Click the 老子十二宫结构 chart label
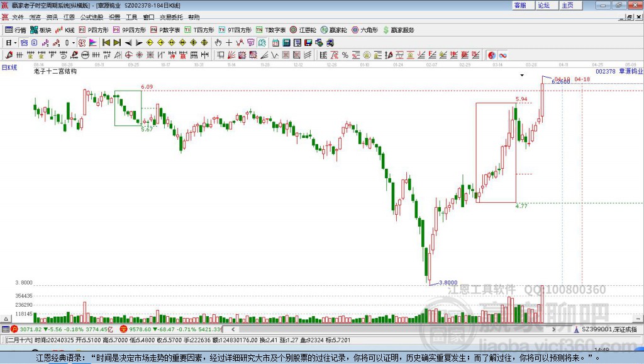This screenshot has width=644, height=364. tap(55, 71)
